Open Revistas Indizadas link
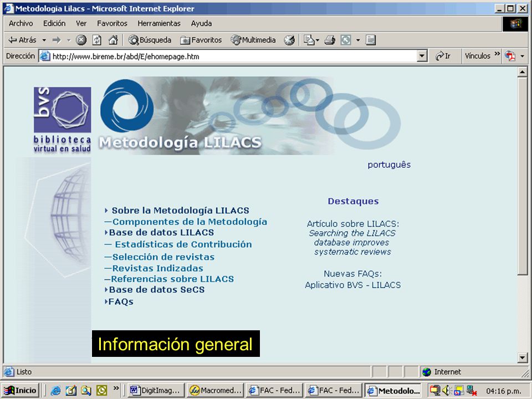Viewport: 532px width, 399px height. [x=158, y=268]
